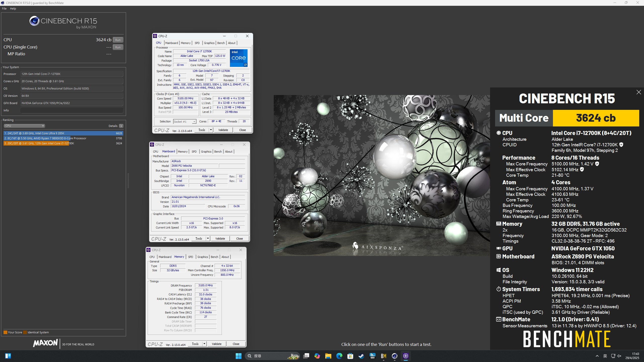Open Socket #1 selection dropdown in CPU-Z

(x=185, y=122)
